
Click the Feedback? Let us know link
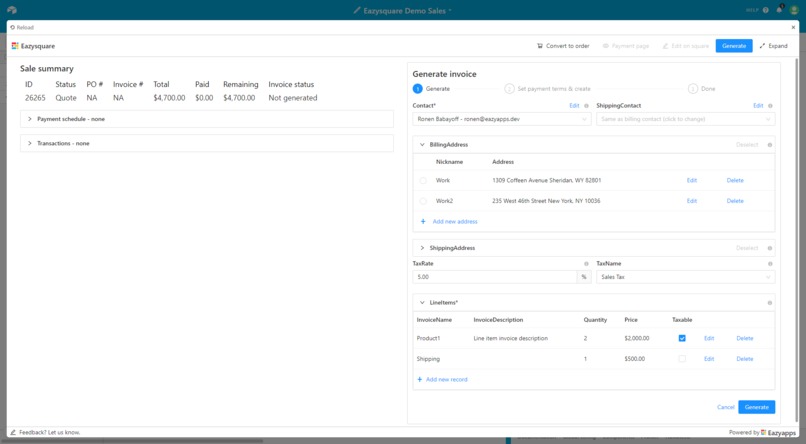coord(49,432)
